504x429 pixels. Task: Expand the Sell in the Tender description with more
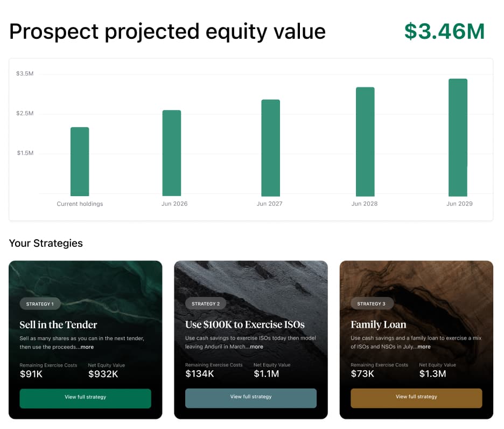click(87, 347)
